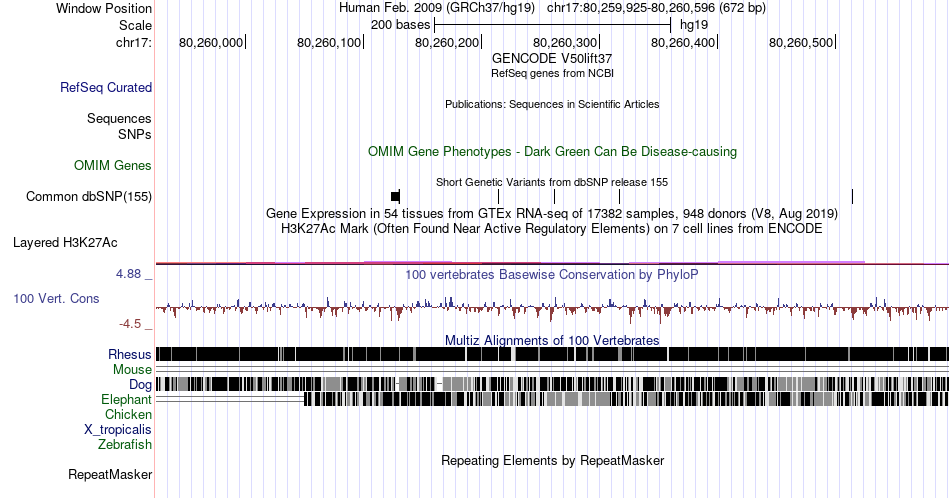Select the Elephant alignment row label
Screen dimensions: 950x498
tap(126, 399)
